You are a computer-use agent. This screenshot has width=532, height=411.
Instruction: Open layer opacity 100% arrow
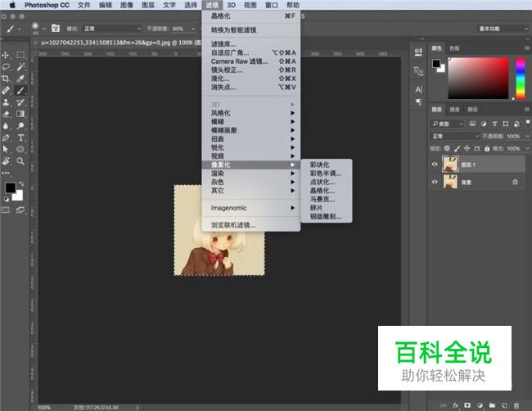[x=527, y=136]
